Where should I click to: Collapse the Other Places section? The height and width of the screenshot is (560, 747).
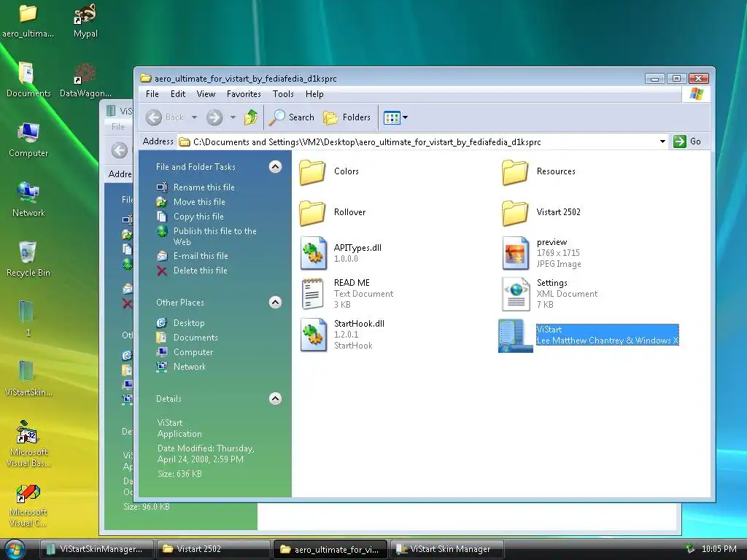click(x=275, y=303)
